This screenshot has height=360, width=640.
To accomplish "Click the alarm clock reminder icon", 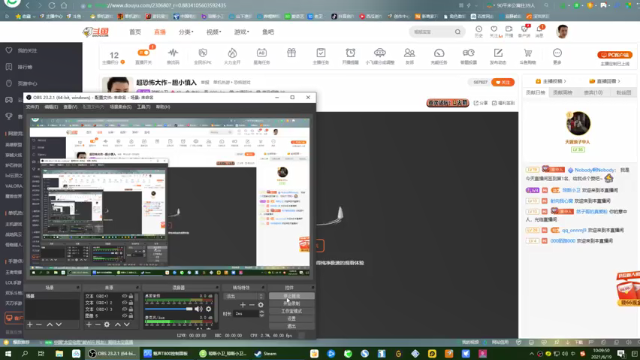I will (x=350, y=53).
